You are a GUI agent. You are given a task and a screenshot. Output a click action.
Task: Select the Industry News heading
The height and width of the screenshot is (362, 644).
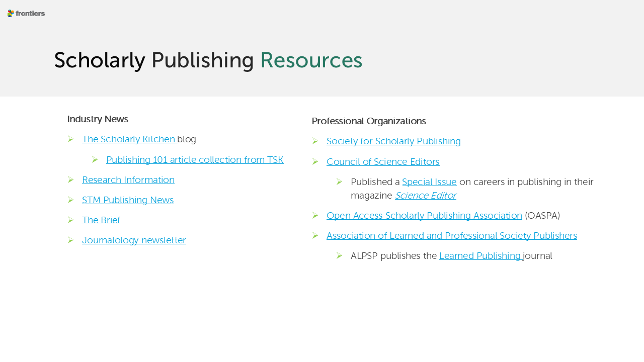pyautogui.click(x=98, y=119)
